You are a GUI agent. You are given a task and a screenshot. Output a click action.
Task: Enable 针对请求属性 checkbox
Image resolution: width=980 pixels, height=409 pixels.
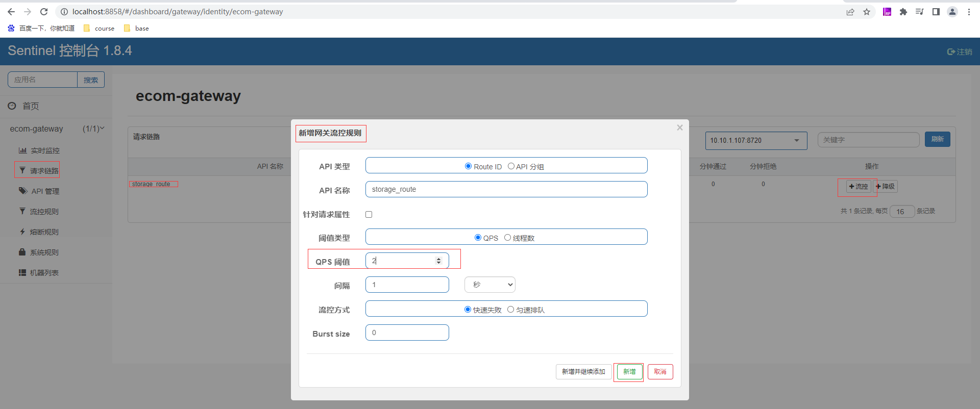pyautogui.click(x=369, y=215)
